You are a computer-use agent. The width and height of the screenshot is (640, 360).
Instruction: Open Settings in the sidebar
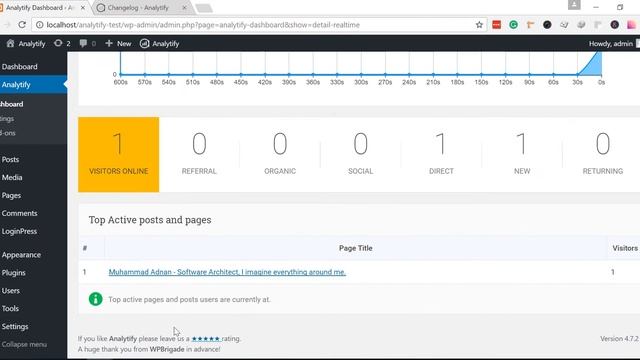click(x=15, y=327)
